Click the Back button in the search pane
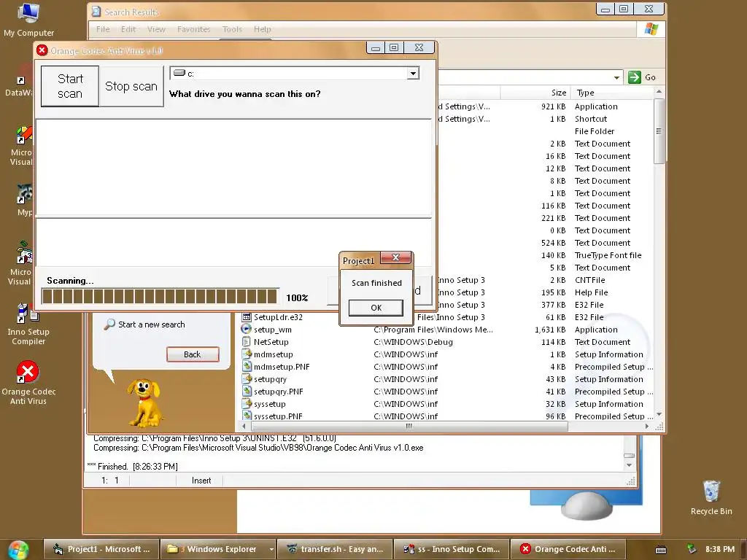 point(193,354)
